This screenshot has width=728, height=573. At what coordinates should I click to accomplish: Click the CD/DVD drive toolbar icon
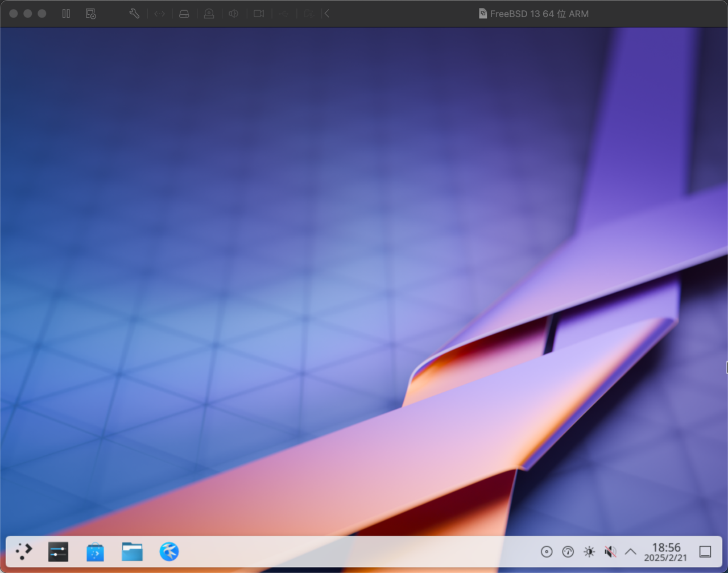[209, 14]
